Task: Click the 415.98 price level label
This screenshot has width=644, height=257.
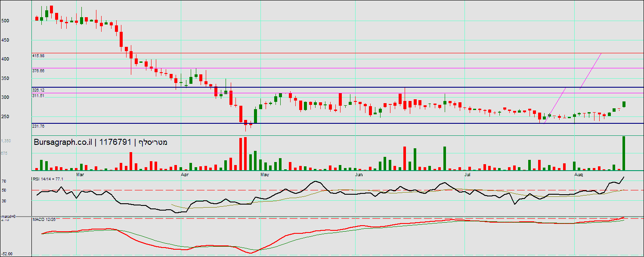Action: pyautogui.click(x=38, y=56)
